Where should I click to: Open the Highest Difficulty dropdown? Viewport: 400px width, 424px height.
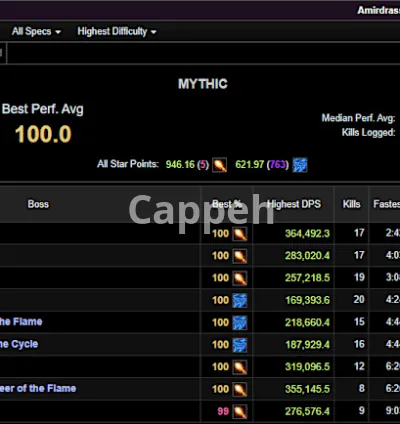click(117, 32)
